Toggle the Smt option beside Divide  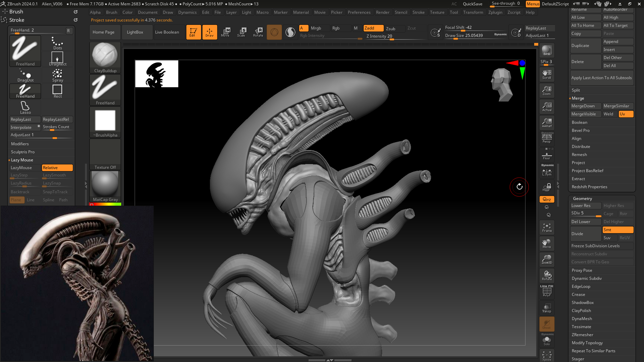point(618,230)
